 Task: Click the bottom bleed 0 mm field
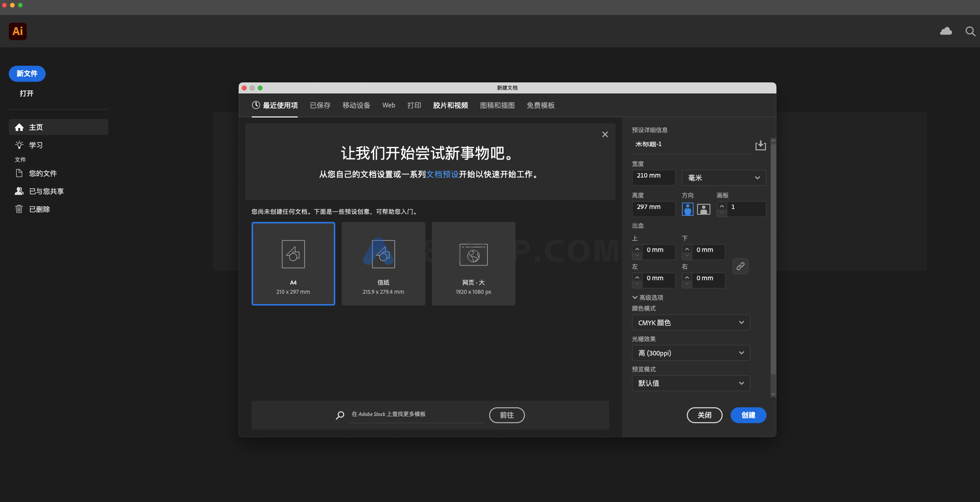(709, 252)
